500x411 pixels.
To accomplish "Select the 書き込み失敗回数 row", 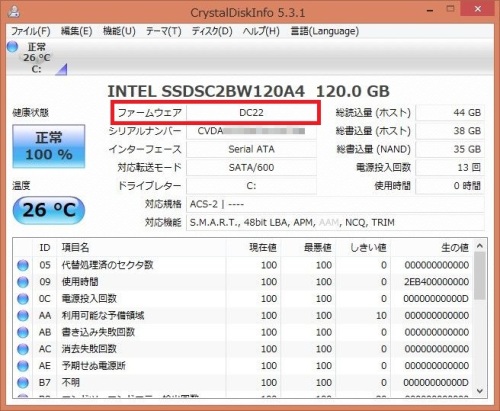I will click(243, 332).
